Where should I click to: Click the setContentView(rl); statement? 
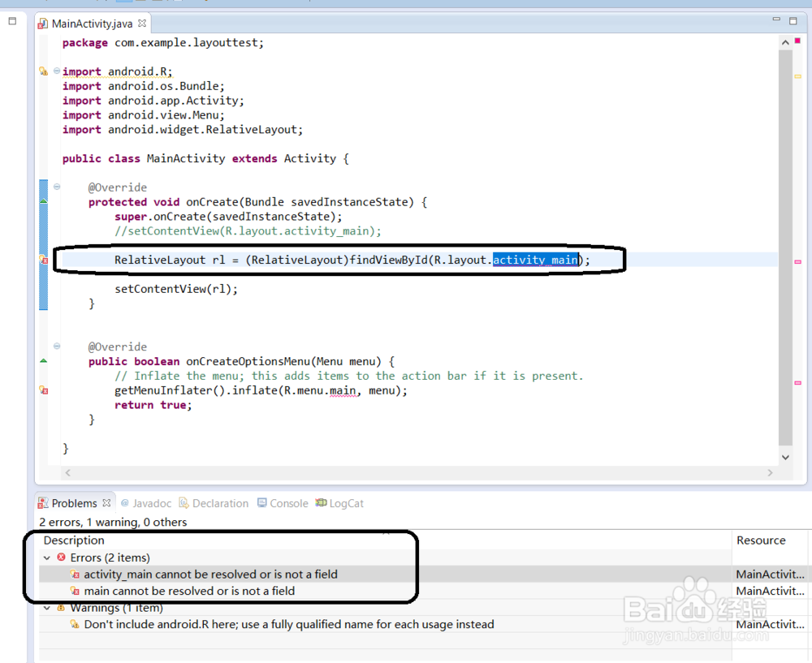click(x=176, y=289)
